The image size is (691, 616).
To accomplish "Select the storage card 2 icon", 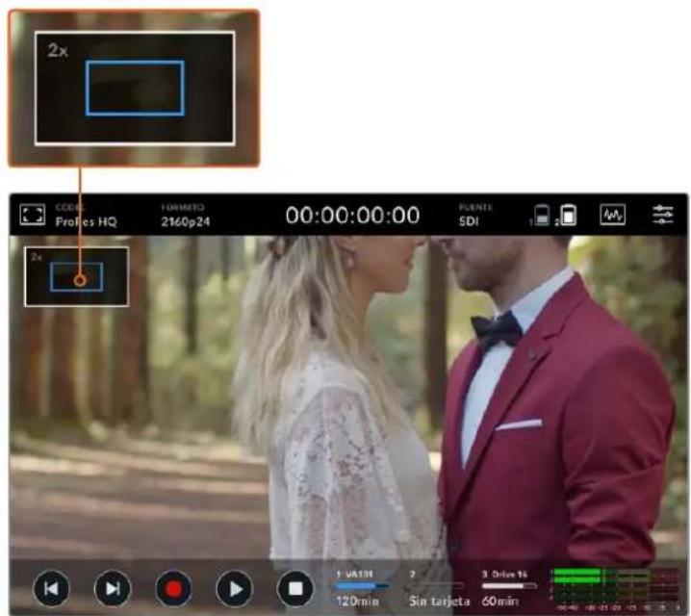I will [x=567, y=216].
